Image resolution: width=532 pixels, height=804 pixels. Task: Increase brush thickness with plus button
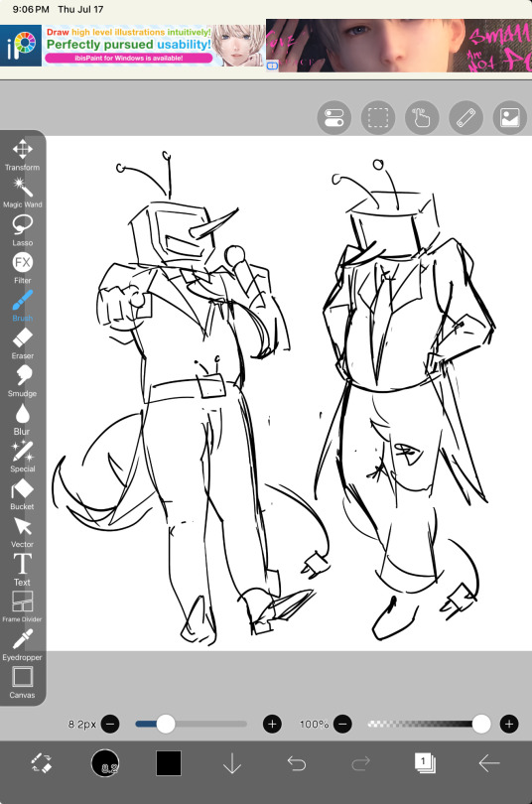click(272, 724)
